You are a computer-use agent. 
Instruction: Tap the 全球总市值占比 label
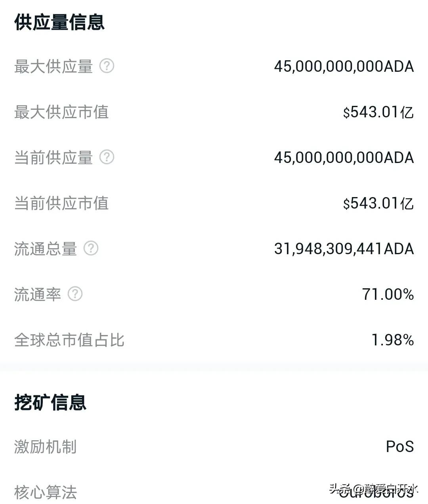(x=69, y=340)
